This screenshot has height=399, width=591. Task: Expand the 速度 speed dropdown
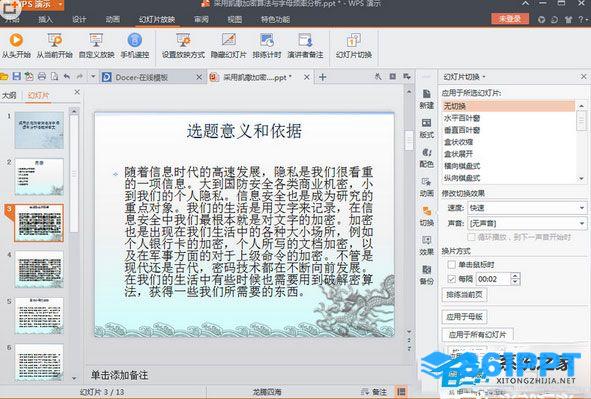[582, 208]
